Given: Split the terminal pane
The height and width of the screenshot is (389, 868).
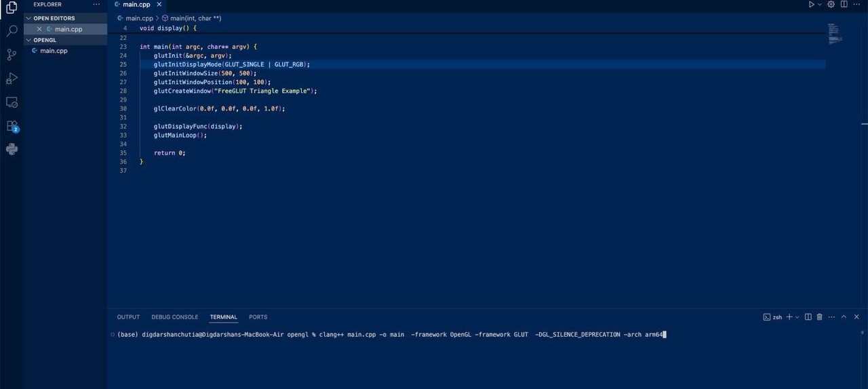Looking at the screenshot, I should click(x=808, y=317).
